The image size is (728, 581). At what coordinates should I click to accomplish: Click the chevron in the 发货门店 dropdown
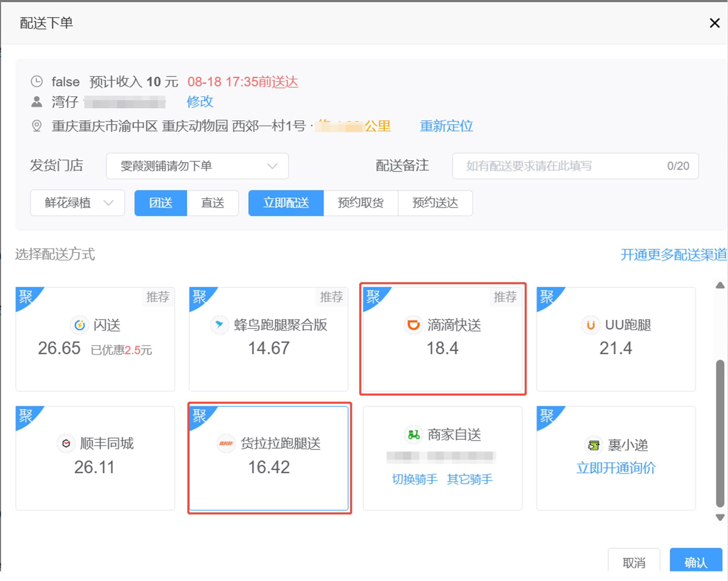(x=272, y=166)
